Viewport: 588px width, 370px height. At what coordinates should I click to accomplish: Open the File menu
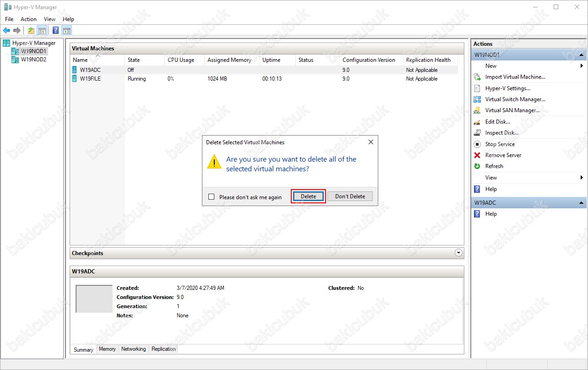click(x=9, y=19)
